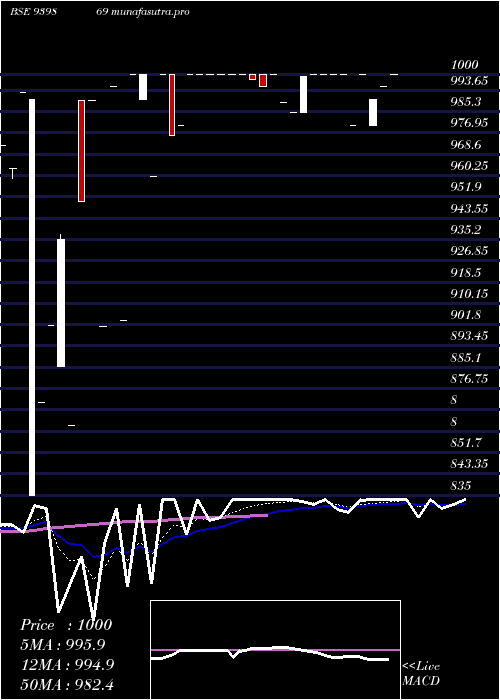This screenshot has width=500, height=700.
Task: Click the '<<Live MACD' label
Action: click(x=421, y=674)
